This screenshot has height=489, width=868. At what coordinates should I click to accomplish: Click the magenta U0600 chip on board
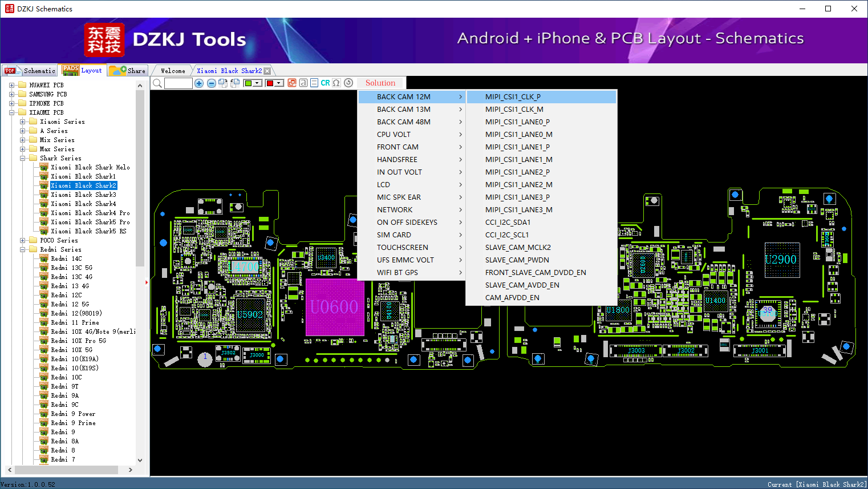[x=335, y=307]
